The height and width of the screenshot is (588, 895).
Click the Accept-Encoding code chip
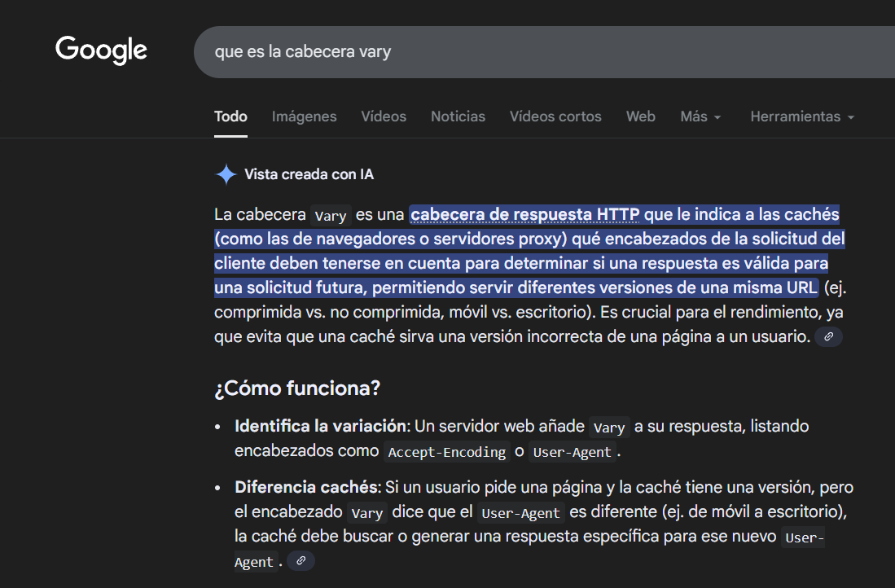point(446,452)
